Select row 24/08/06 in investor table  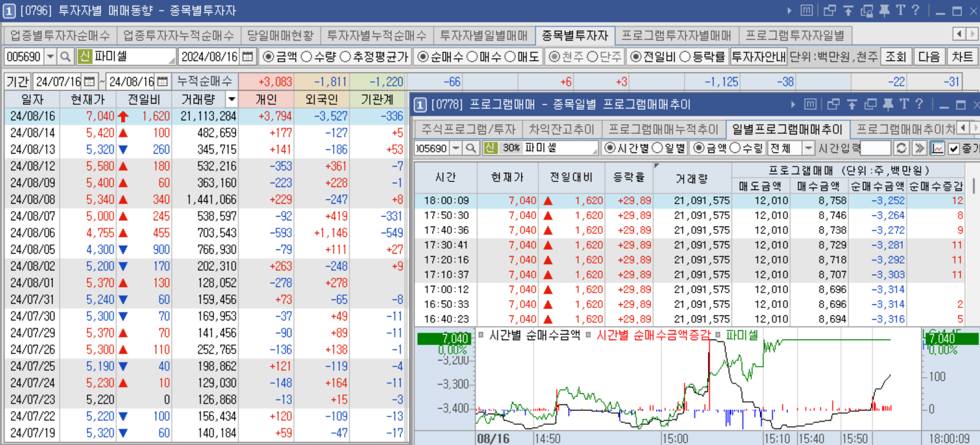point(204,233)
